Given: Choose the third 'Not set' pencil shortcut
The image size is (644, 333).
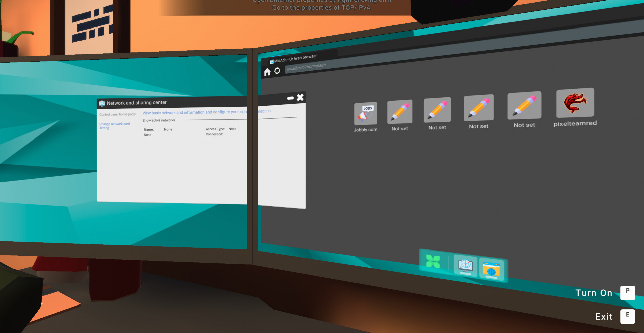Looking at the screenshot, I should pos(478,108).
